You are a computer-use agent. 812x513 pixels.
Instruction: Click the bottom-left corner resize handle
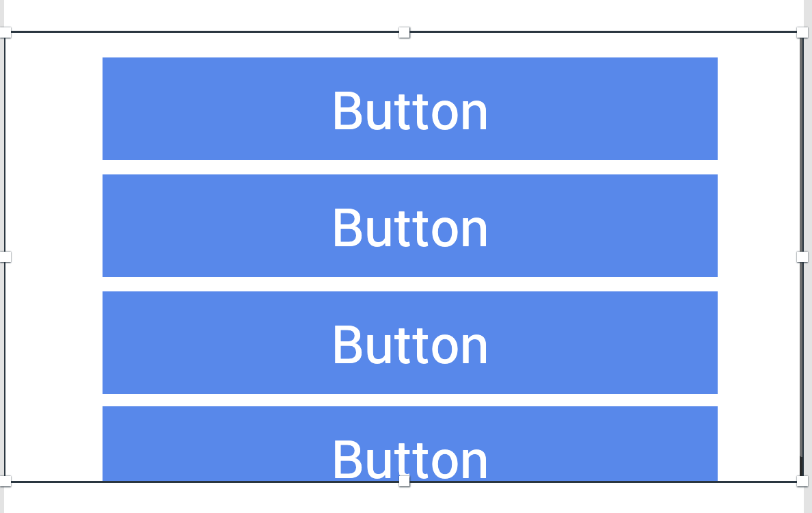5,481
